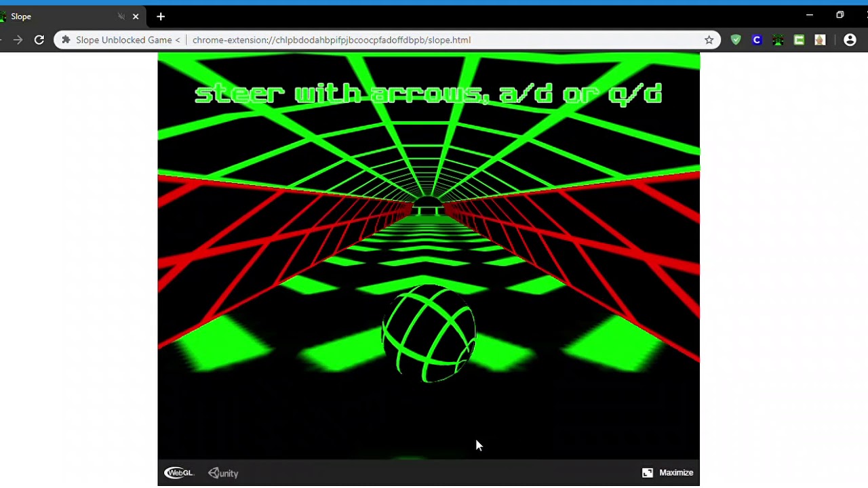Click the 'steer with arrows' instruction text
Image resolution: width=868 pixels, height=488 pixels.
pyautogui.click(x=429, y=94)
